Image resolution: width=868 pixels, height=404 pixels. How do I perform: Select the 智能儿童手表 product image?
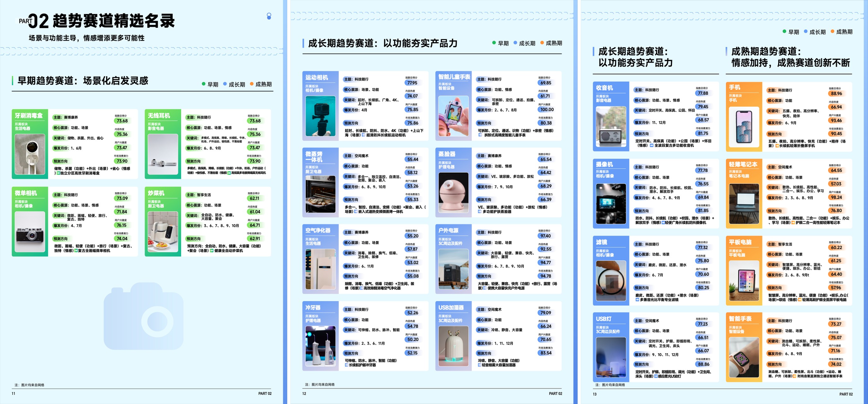point(453,116)
